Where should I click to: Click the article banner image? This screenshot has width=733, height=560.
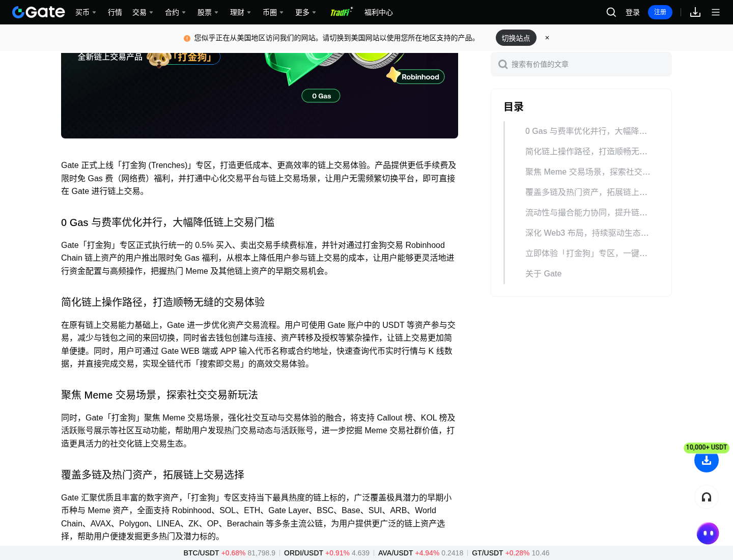pos(260,96)
